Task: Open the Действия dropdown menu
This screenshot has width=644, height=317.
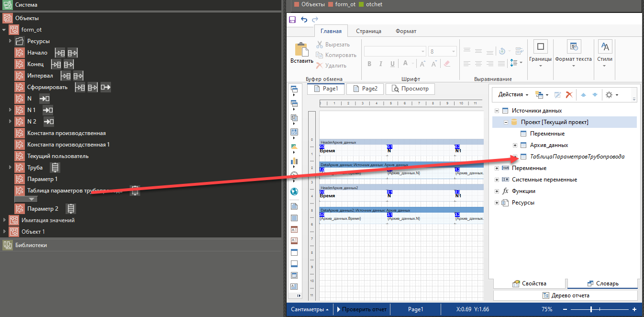Action: pyautogui.click(x=513, y=95)
